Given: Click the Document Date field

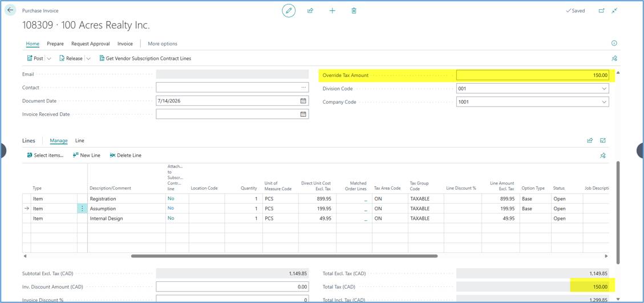Looking at the screenshot, I should click(x=233, y=101).
